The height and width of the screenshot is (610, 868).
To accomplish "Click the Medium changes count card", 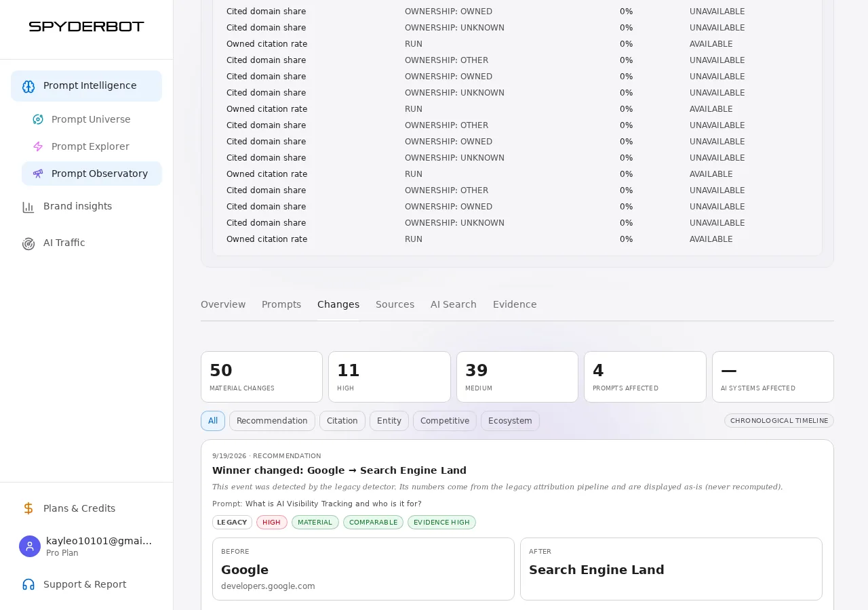I will (517, 377).
